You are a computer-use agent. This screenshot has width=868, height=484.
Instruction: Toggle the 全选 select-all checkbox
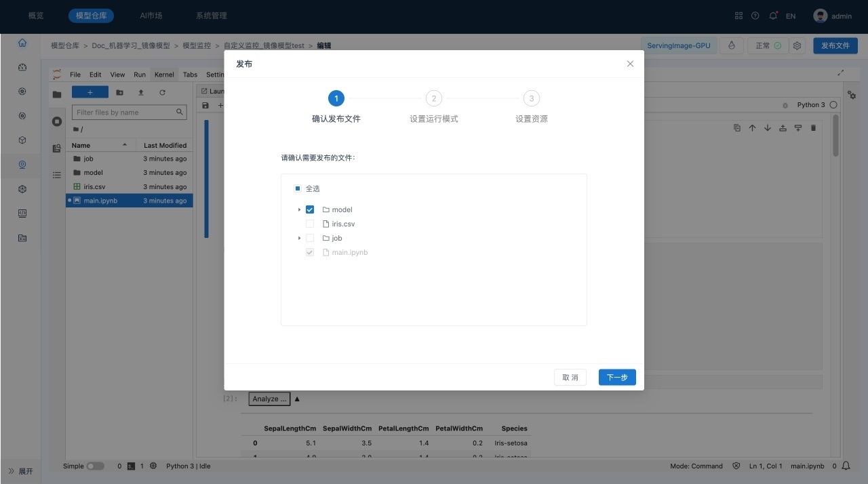[x=298, y=188]
